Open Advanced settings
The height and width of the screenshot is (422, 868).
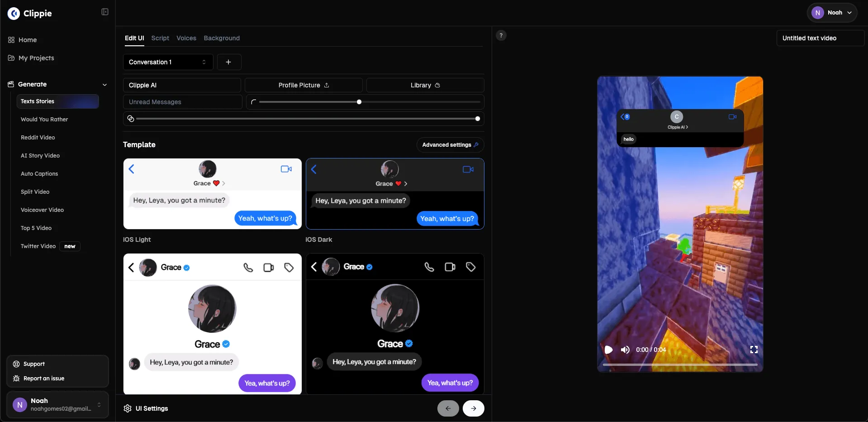(x=449, y=145)
